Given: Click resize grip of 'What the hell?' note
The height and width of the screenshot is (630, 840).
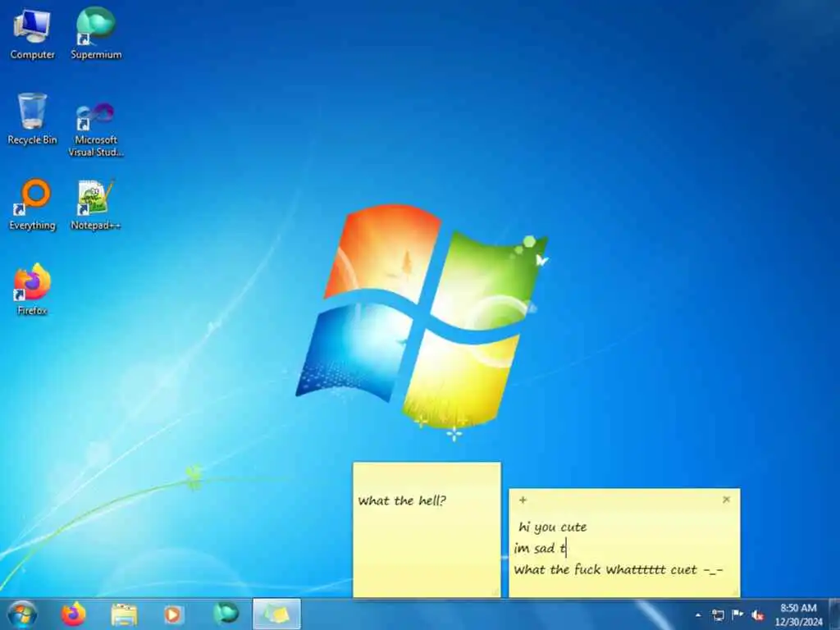Looking at the screenshot, I should click(x=496, y=592).
